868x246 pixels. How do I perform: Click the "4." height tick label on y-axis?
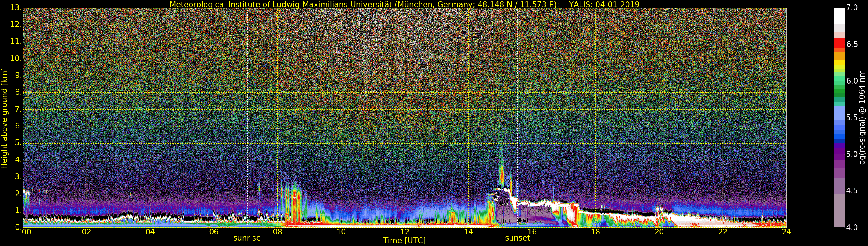pos(18,159)
